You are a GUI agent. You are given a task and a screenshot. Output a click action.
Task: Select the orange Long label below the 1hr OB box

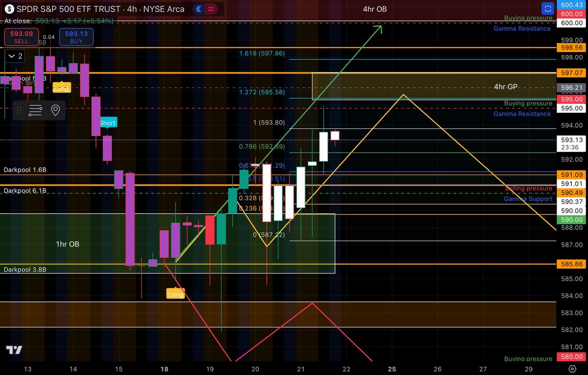pyautogui.click(x=175, y=294)
